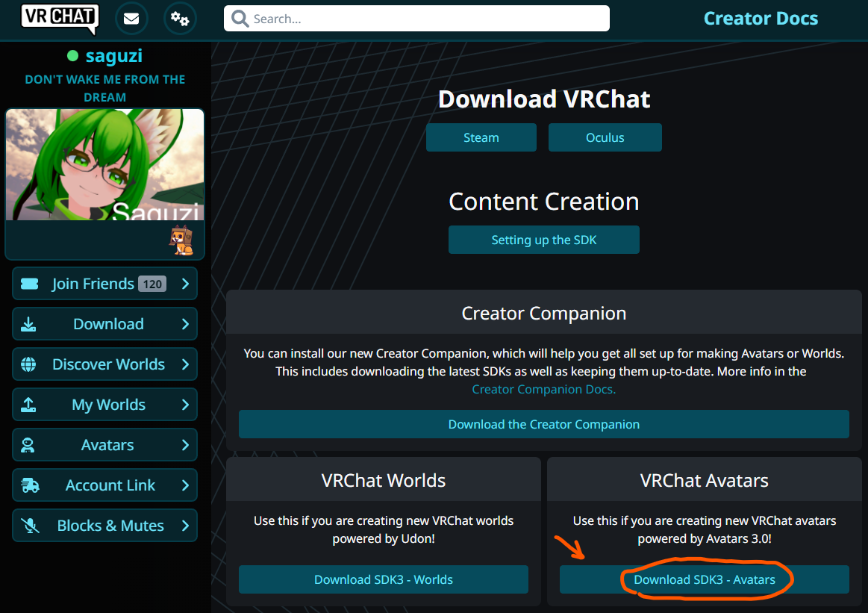Click the globe icon beside Discover Worlds

tap(29, 364)
